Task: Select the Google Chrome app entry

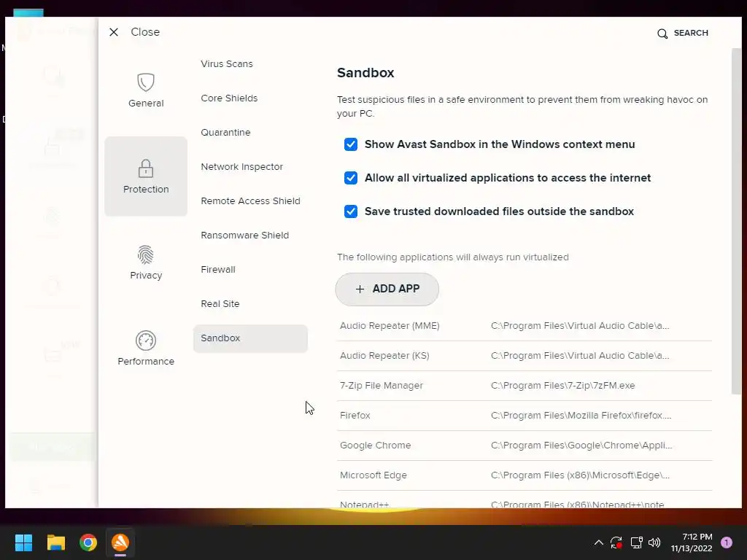Action: (x=524, y=446)
